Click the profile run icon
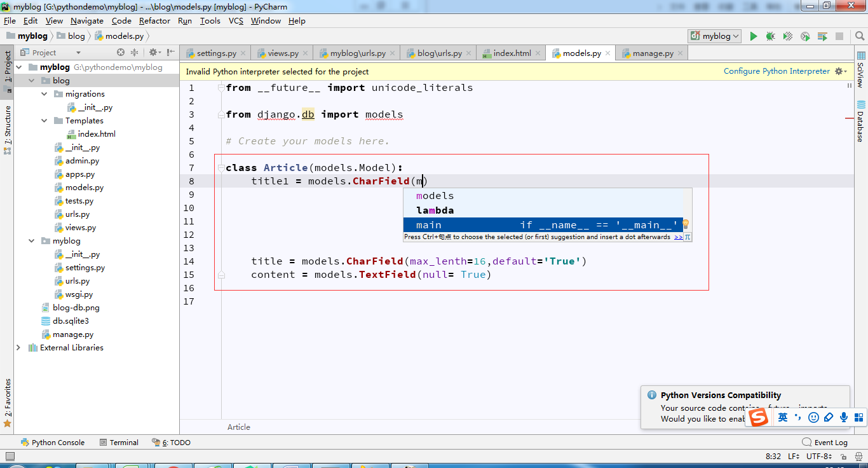Viewport: 868px width, 468px height. [x=805, y=36]
